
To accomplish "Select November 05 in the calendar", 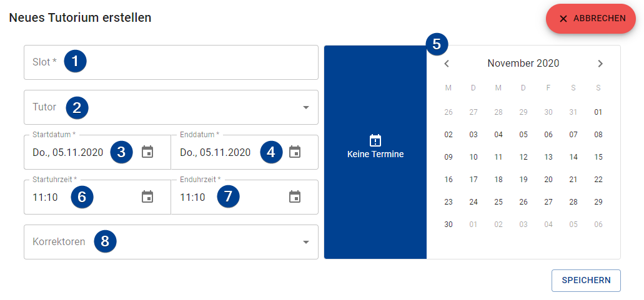I will 523,135.
